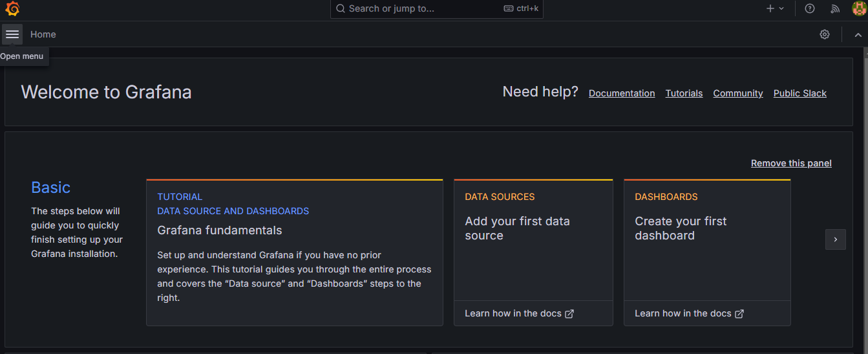This screenshot has height=354, width=868.
Task: Go to next setup steps arrow
Action: 836,239
